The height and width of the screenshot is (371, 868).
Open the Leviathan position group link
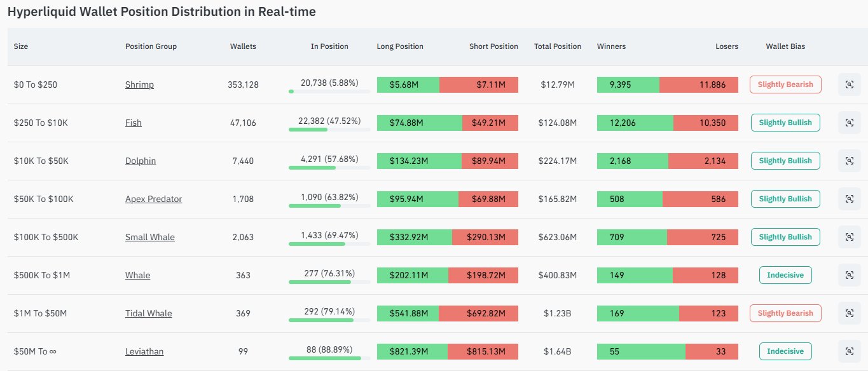click(144, 351)
